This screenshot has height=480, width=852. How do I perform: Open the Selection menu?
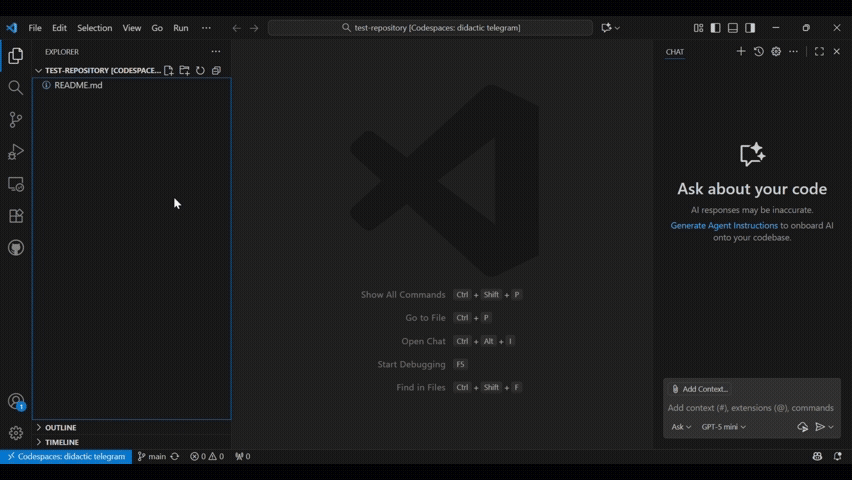95,28
